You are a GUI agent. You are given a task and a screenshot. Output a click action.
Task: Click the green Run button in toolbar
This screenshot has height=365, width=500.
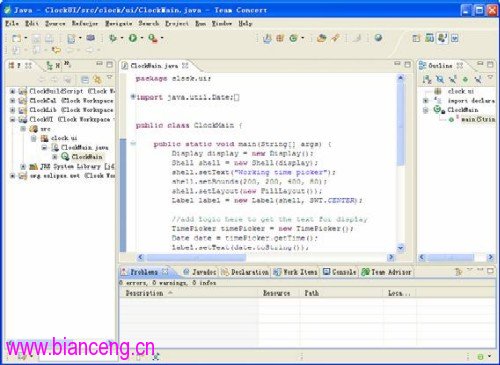coord(133,38)
